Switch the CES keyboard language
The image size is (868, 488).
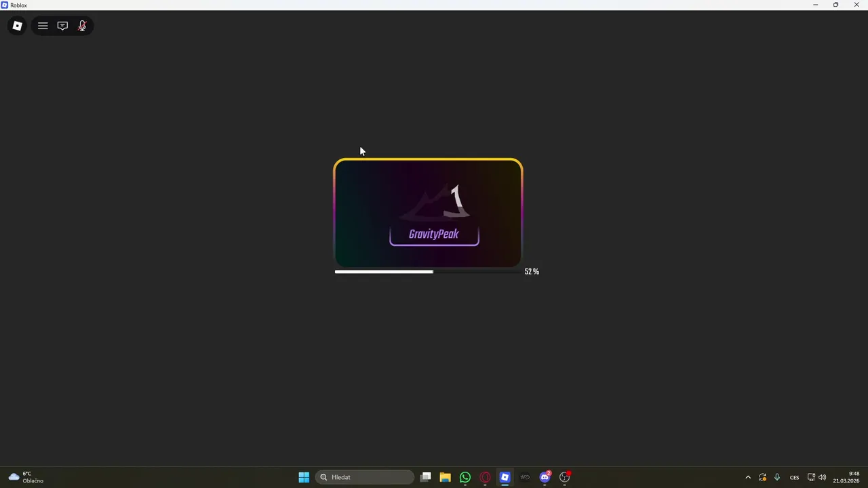[x=794, y=477]
